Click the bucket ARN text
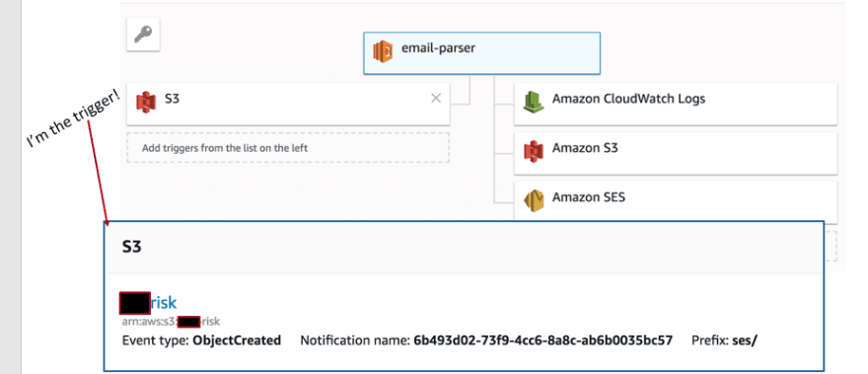This screenshot has width=868, height=374. point(171,322)
